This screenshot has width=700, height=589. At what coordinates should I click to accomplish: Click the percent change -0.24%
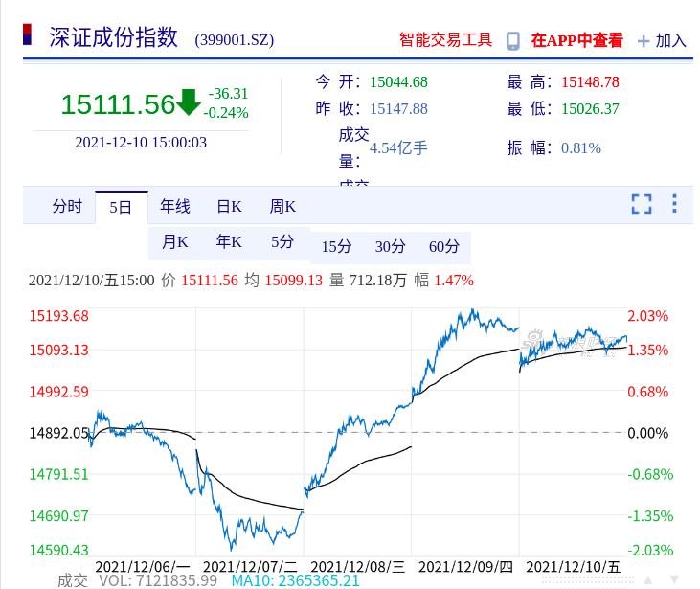[226, 112]
